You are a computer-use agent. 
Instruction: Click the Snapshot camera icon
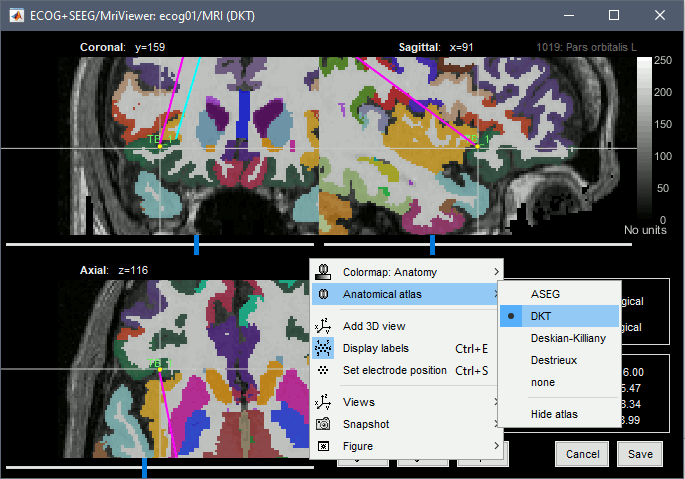click(324, 424)
